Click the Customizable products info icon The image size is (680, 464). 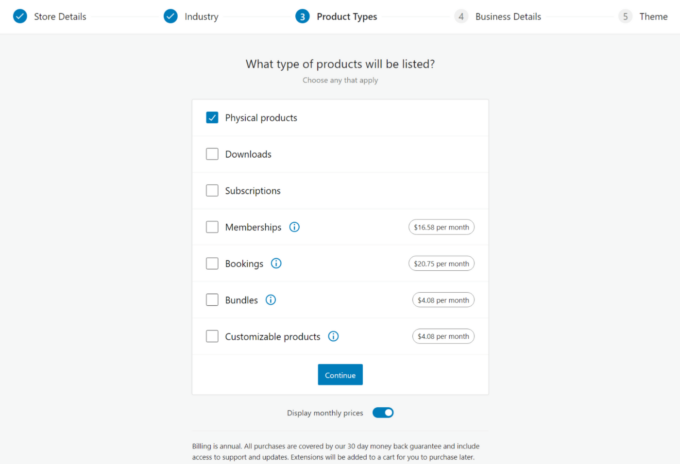tap(333, 337)
